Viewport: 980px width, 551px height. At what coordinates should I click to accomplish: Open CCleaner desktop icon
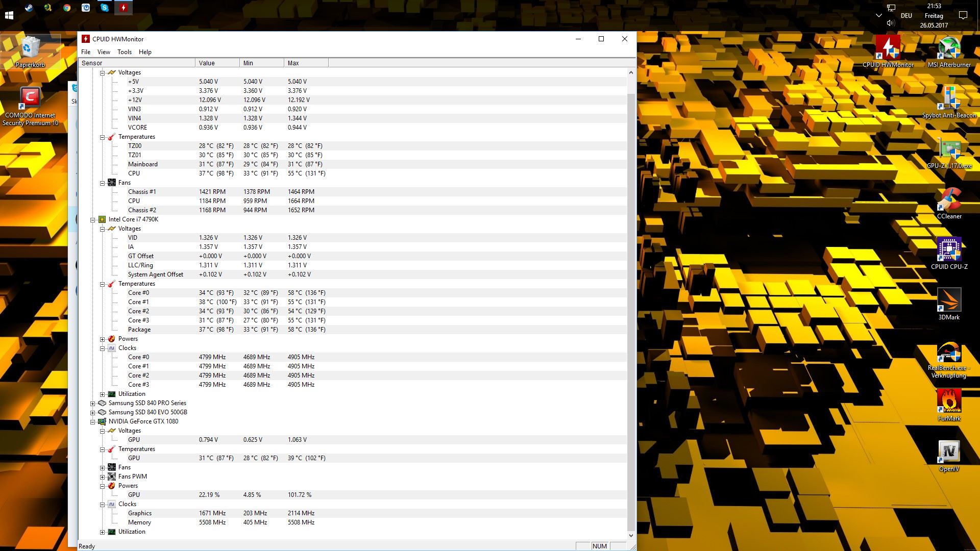tap(949, 200)
